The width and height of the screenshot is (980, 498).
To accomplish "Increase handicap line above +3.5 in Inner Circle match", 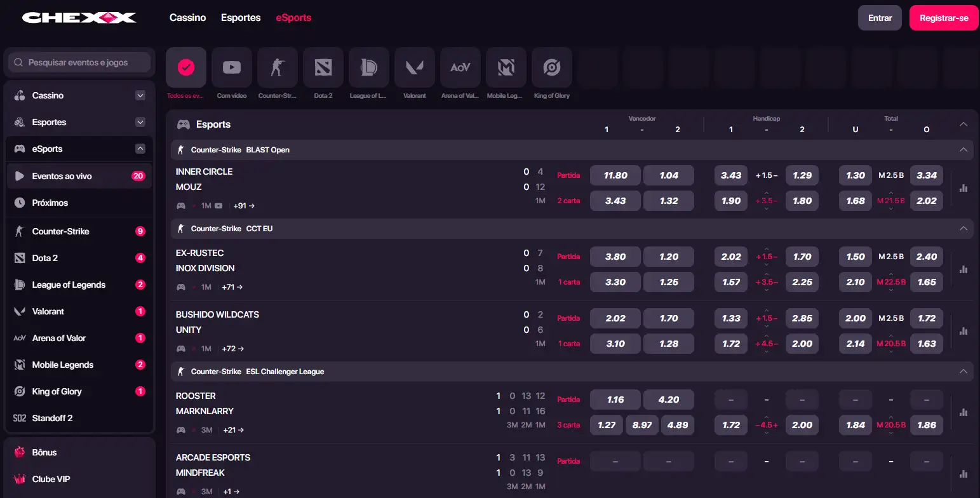I will tap(767, 193).
